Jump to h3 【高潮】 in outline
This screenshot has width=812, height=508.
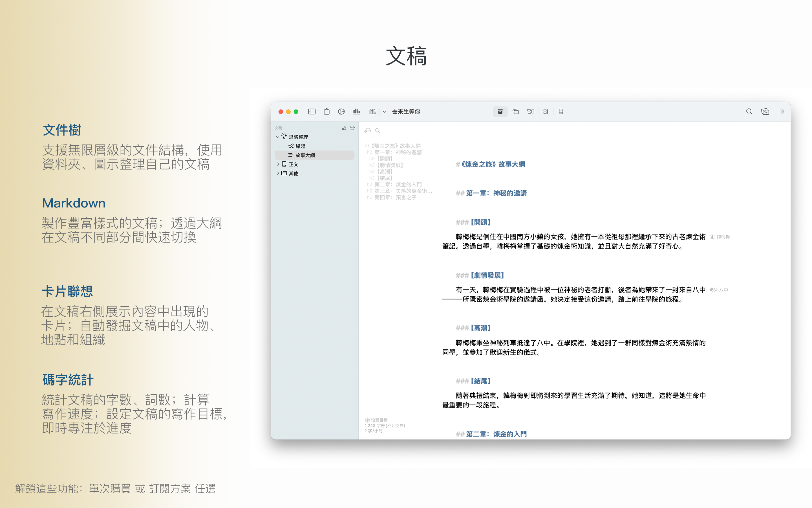(381, 172)
